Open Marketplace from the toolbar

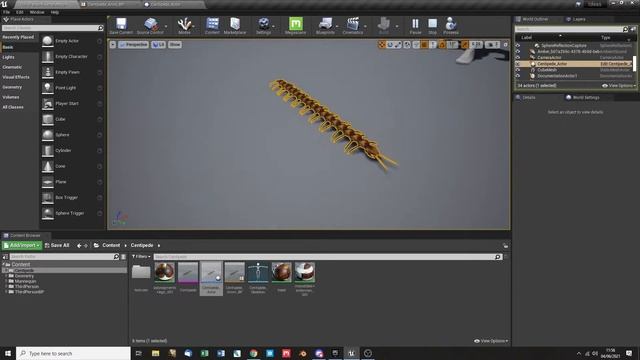(x=235, y=26)
